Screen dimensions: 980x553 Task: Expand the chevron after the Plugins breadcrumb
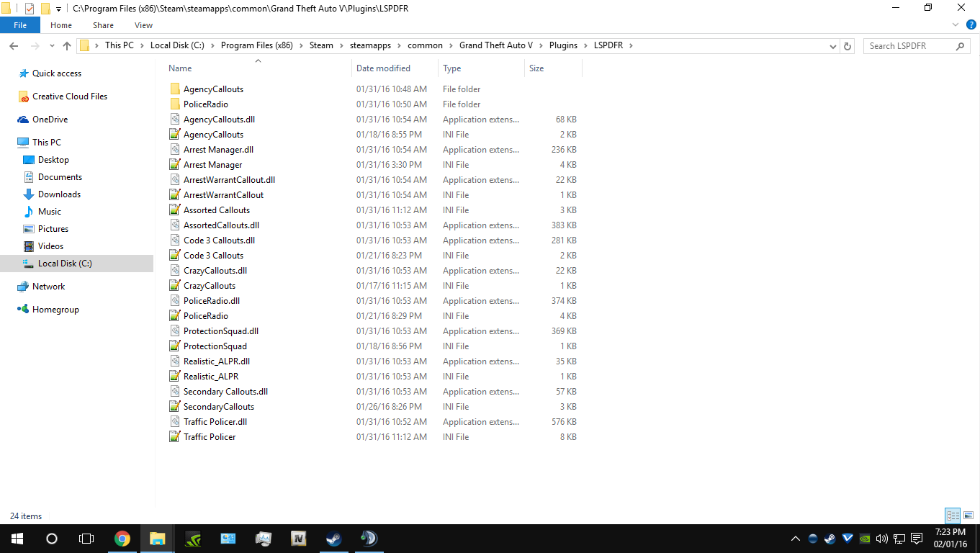click(x=586, y=45)
